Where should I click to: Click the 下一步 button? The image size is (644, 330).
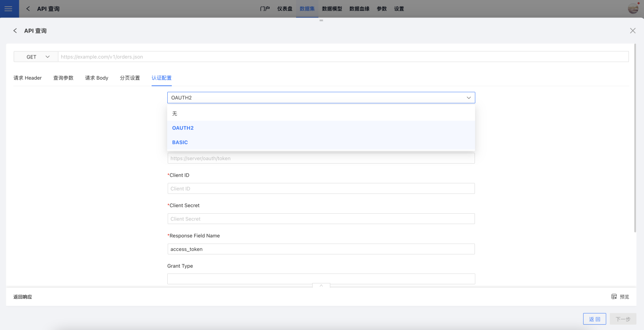tap(623, 319)
